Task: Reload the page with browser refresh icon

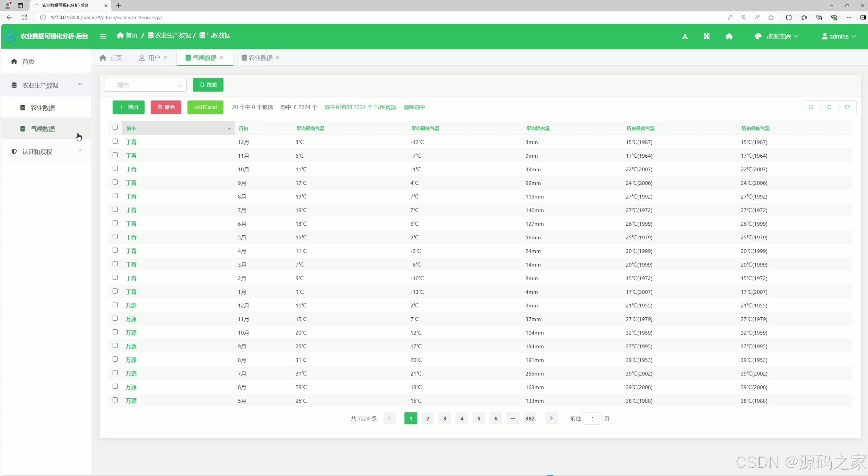Action: [x=24, y=18]
